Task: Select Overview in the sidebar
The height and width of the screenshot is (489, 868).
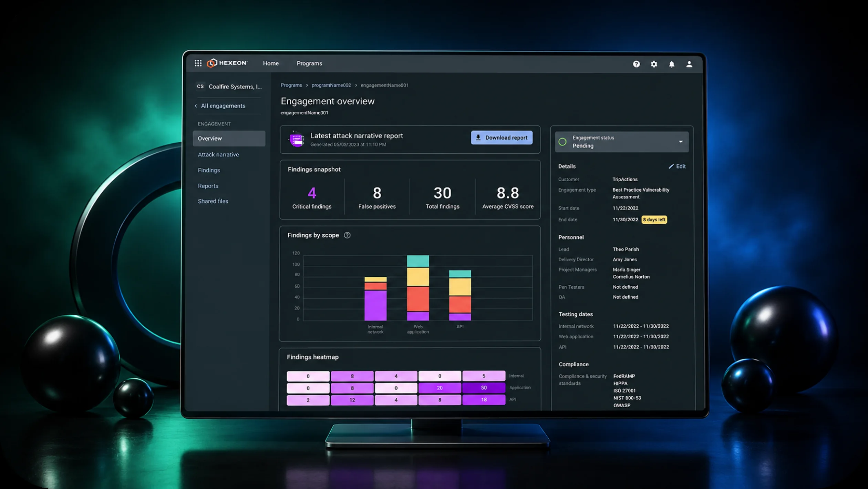Action: click(229, 139)
